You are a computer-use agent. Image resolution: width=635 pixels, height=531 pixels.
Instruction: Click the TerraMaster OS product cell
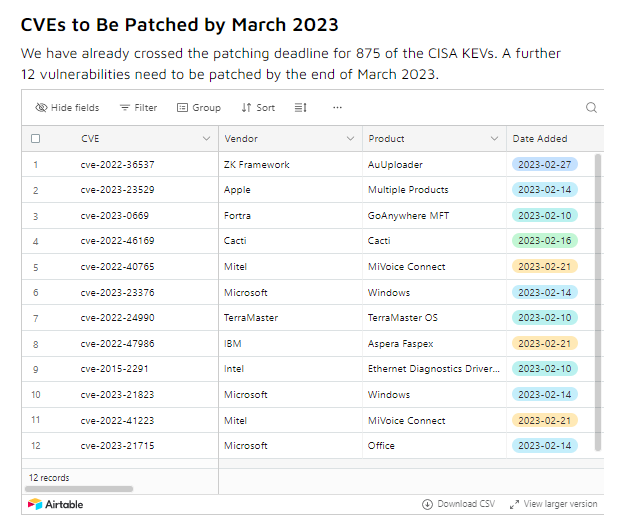(x=434, y=318)
